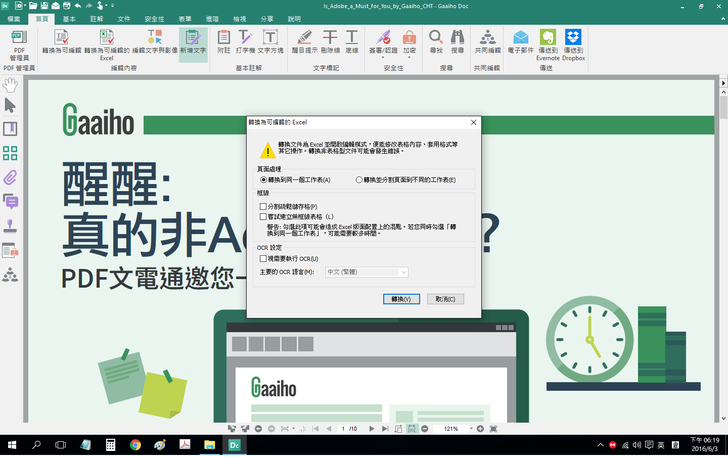Select the 新增文字 tool

(193, 43)
